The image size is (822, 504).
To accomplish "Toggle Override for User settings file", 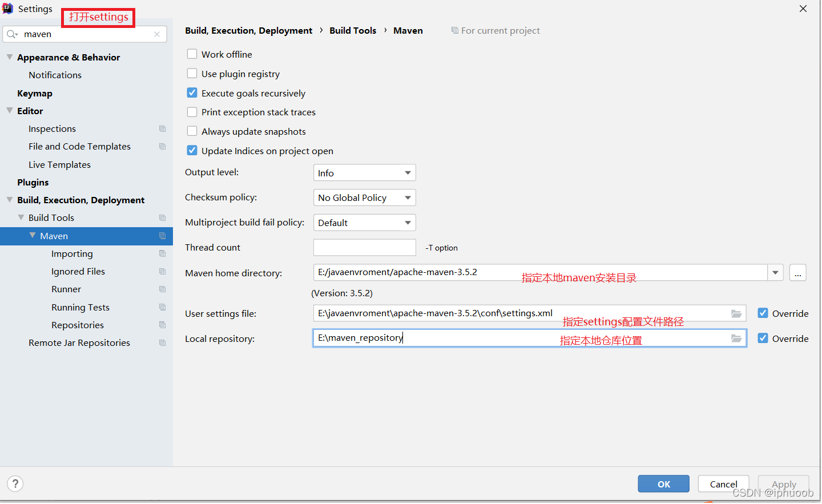I will pyautogui.click(x=763, y=313).
